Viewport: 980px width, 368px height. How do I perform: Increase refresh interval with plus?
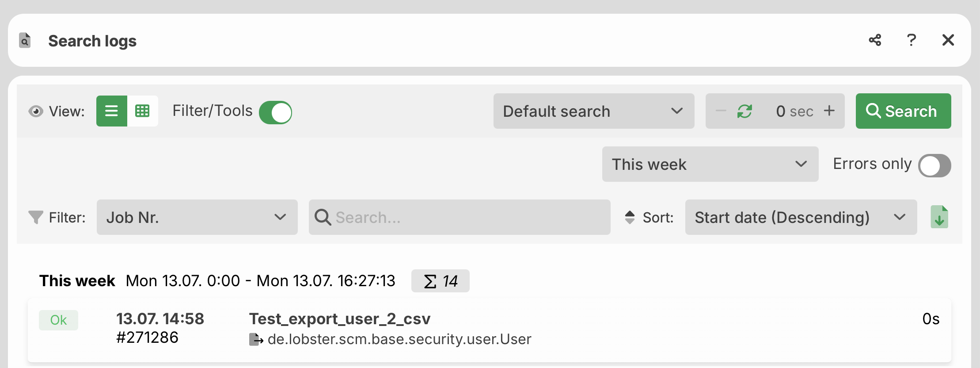point(829,111)
